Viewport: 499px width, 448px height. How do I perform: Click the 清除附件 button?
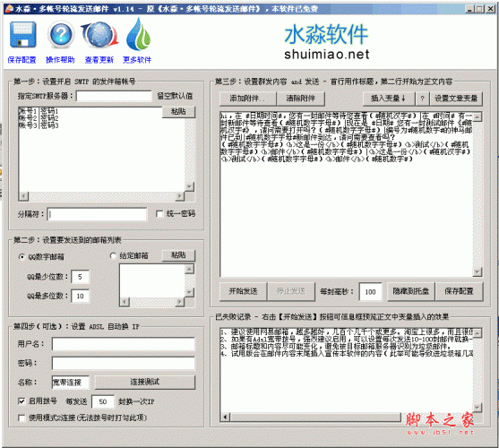[300, 99]
